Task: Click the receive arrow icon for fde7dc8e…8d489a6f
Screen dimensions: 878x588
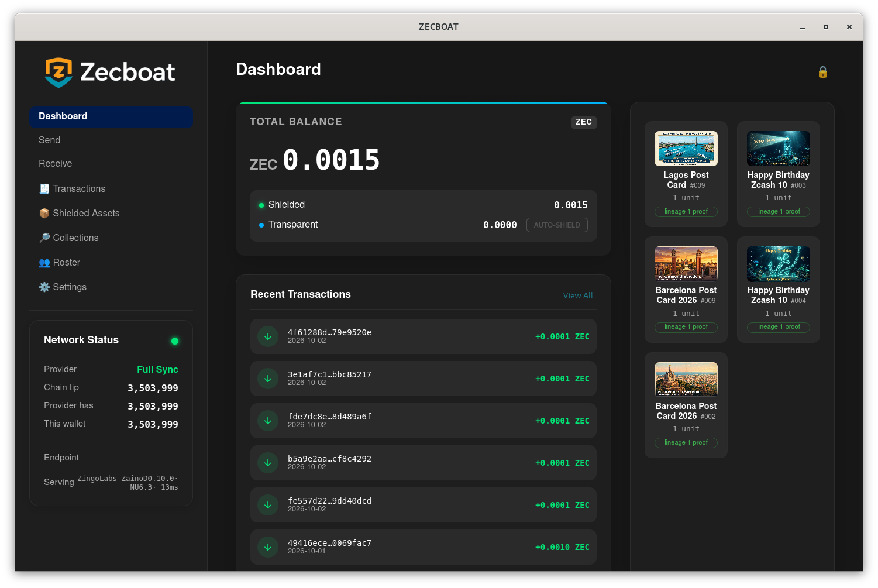Action: (x=268, y=421)
